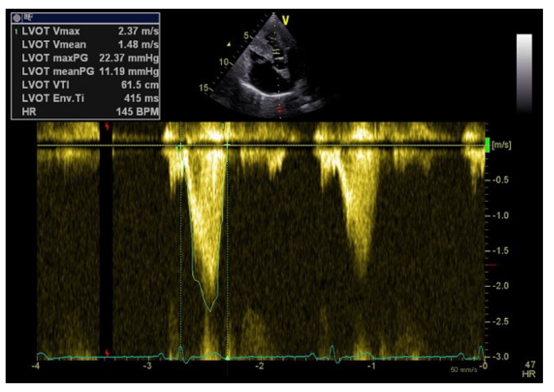Viewport: 554px width, 392px height.
Task: Click the red sample volume marker in 2D image
Action: [x=280, y=109]
